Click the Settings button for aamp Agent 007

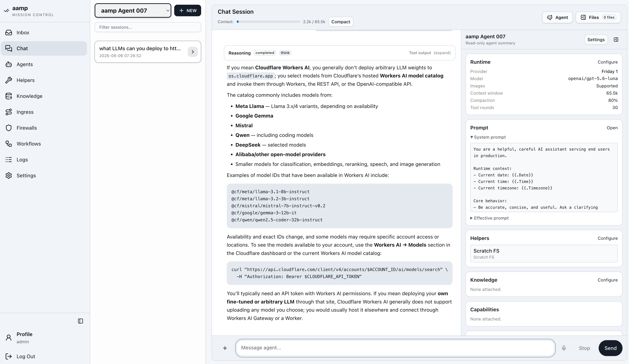pyautogui.click(x=596, y=40)
